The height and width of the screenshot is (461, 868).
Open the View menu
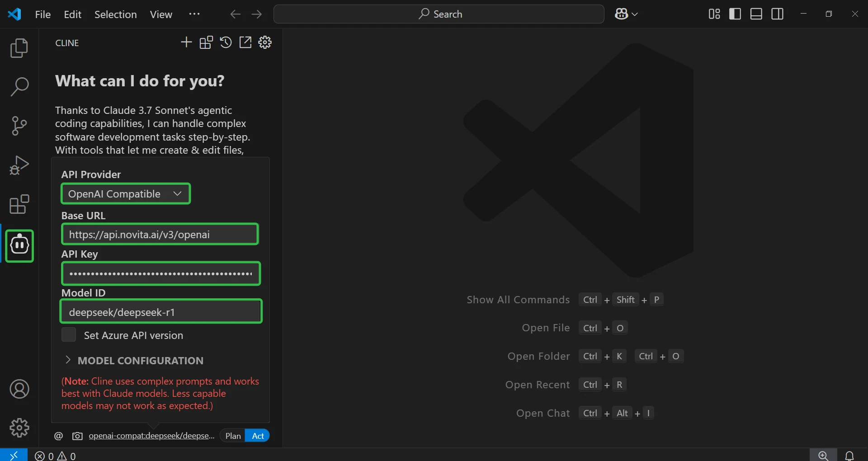(x=161, y=14)
